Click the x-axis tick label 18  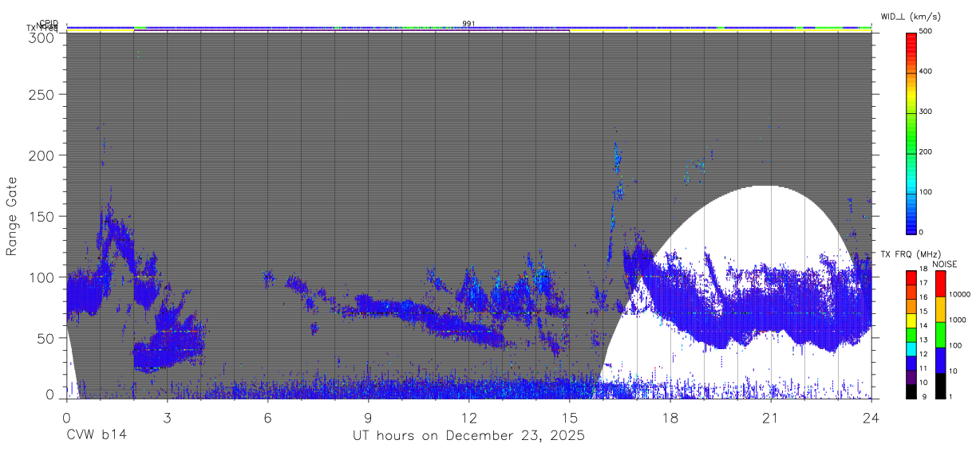[x=670, y=417]
